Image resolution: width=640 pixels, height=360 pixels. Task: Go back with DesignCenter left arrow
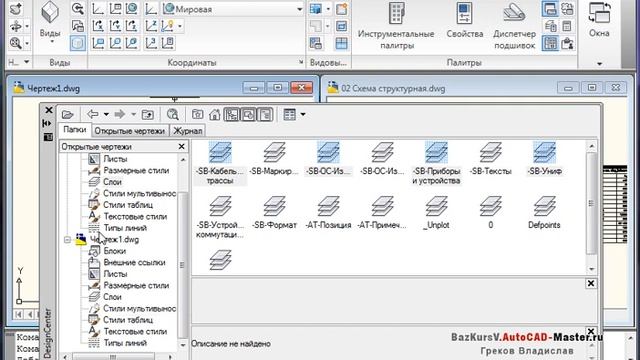point(93,114)
